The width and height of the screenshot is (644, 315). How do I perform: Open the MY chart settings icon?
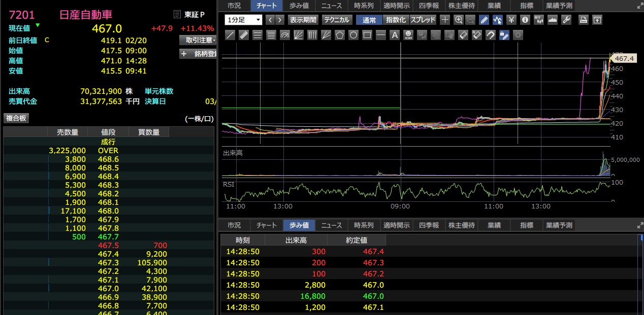click(539, 20)
